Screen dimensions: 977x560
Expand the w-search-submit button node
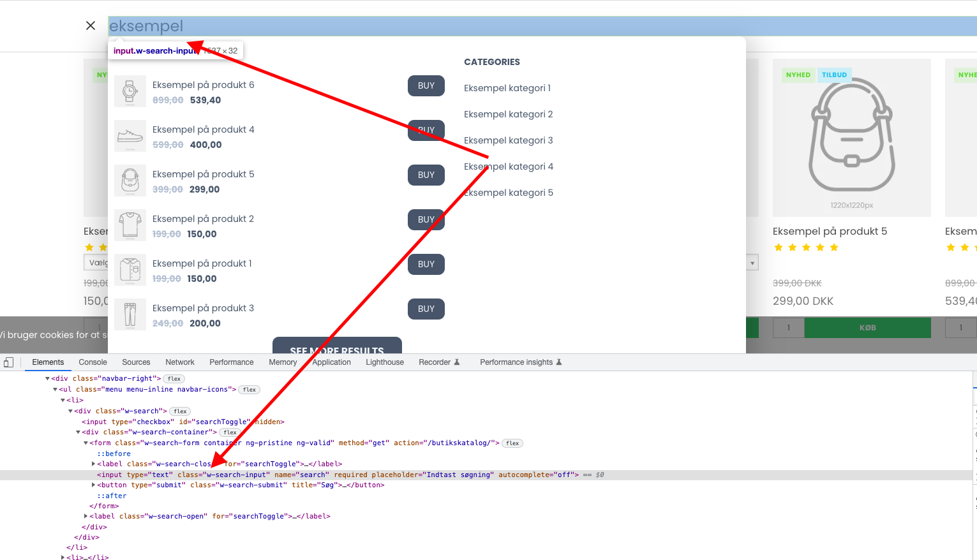point(94,485)
